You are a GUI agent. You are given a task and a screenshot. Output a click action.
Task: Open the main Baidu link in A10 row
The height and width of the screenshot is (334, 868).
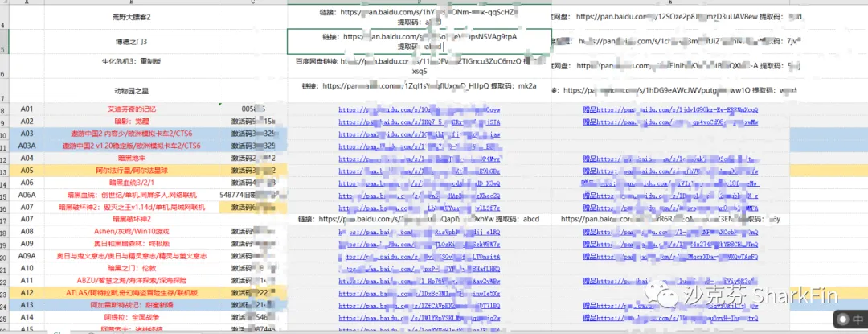(420, 269)
